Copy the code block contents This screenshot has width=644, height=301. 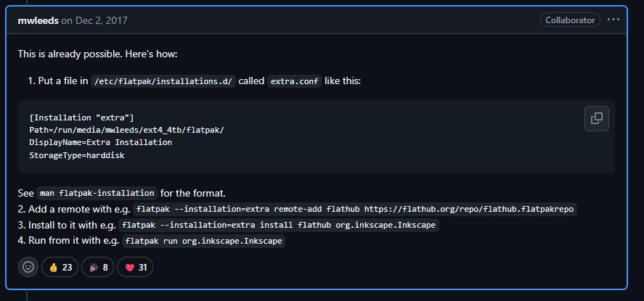click(596, 118)
